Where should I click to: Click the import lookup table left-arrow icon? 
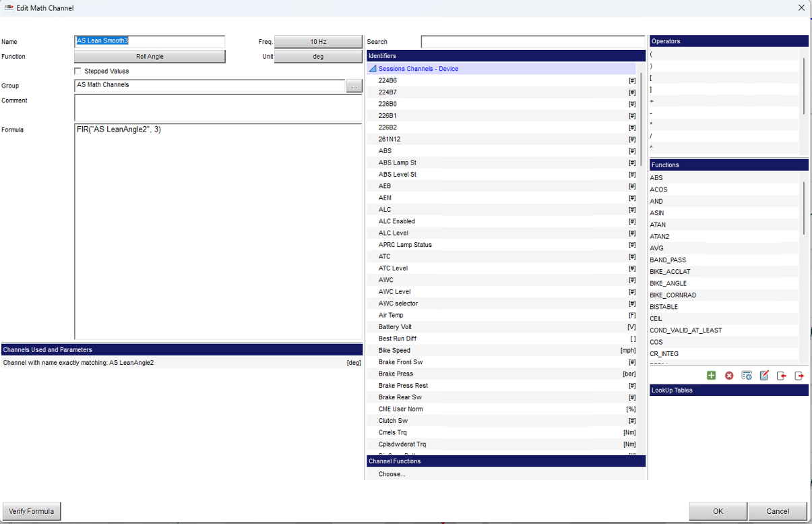coord(782,376)
